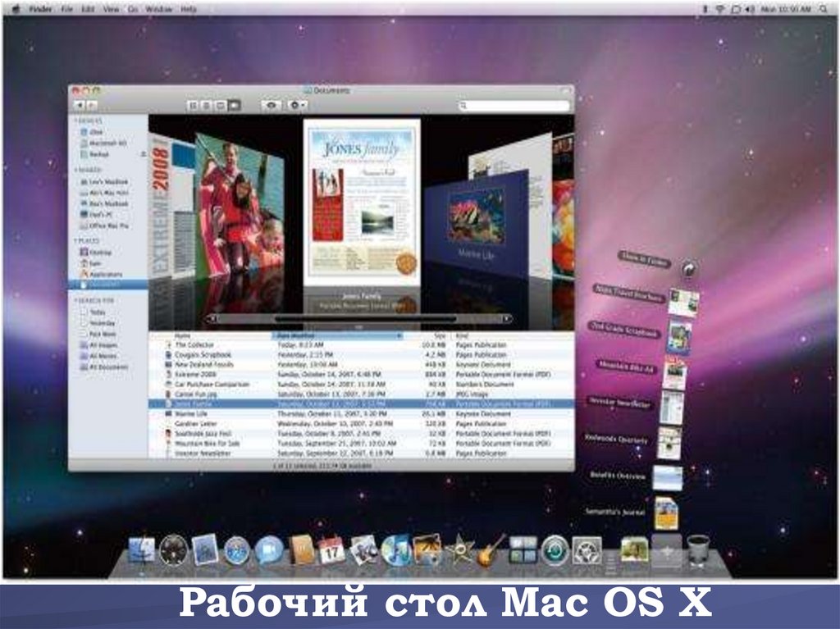Activate Spaces icon in the Dock
The image size is (840, 629).
(523, 550)
